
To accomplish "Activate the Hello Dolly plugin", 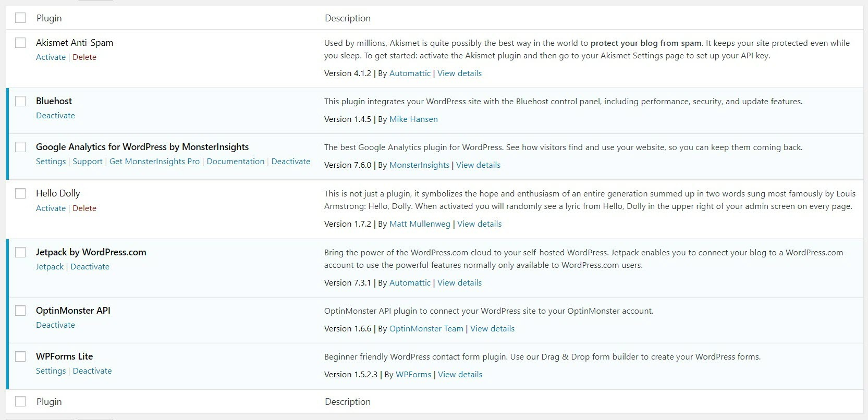I will (51, 208).
